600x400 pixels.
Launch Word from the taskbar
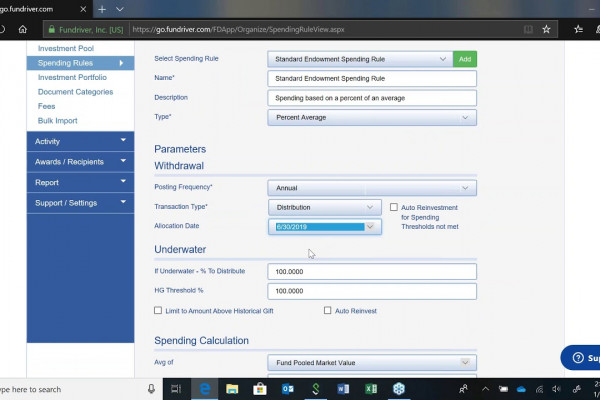pos(343,389)
